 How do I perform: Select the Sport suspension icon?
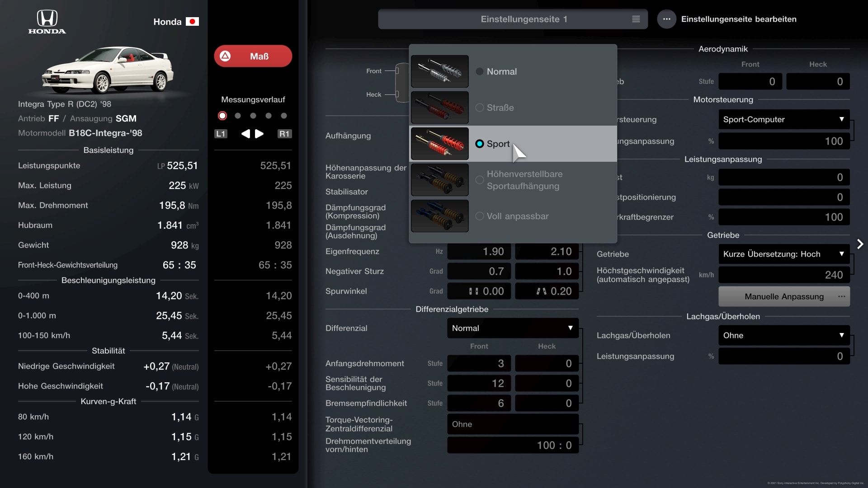click(x=439, y=143)
